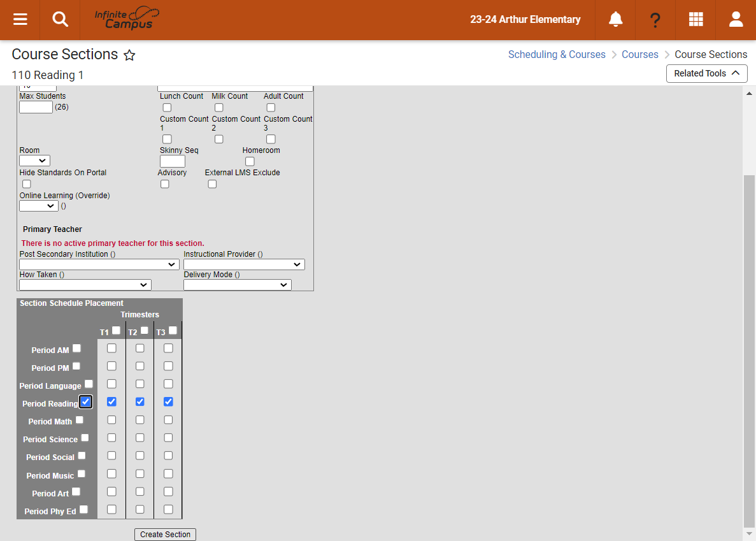The width and height of the screenshot is (756, 541).
Task: Open the Post Secondary Institution dropdown
Action: [x=99, y=264]
